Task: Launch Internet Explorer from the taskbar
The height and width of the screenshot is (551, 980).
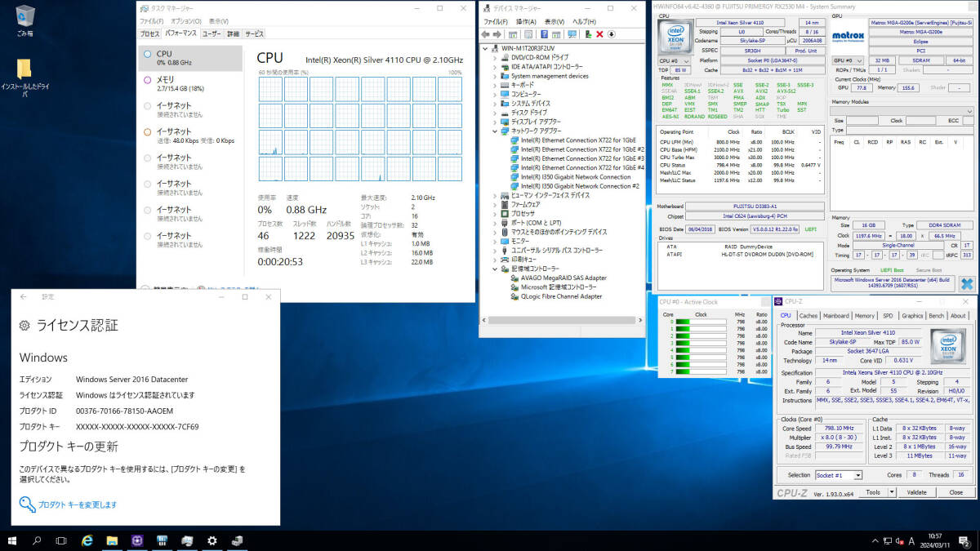Action: point(87,540)
